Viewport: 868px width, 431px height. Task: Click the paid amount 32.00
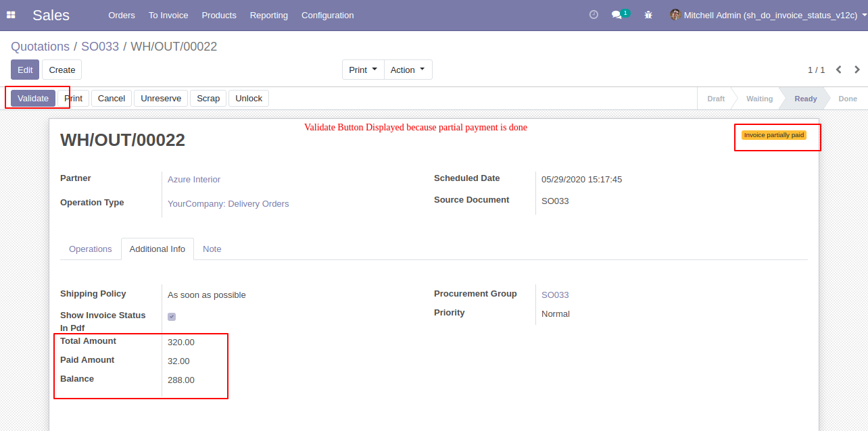(178, 361)
